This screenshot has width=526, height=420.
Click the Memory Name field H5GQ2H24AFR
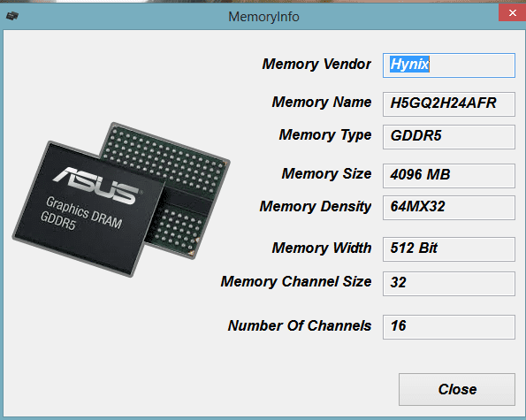tap(449, 104)
